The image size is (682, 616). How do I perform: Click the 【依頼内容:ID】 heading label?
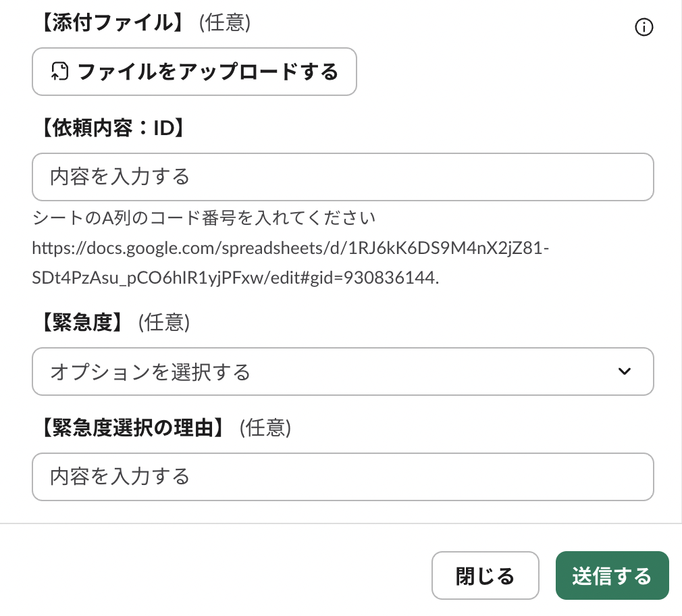[x=109, y=129]
